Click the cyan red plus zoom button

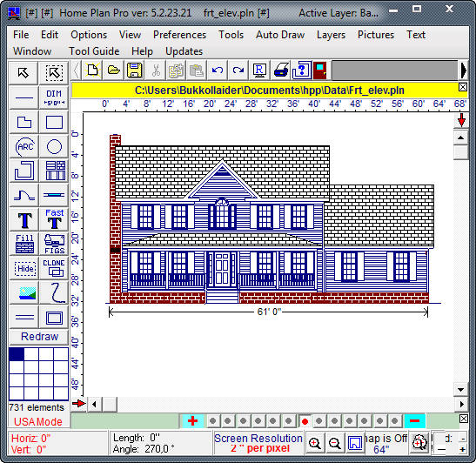[x=192, y=421]
